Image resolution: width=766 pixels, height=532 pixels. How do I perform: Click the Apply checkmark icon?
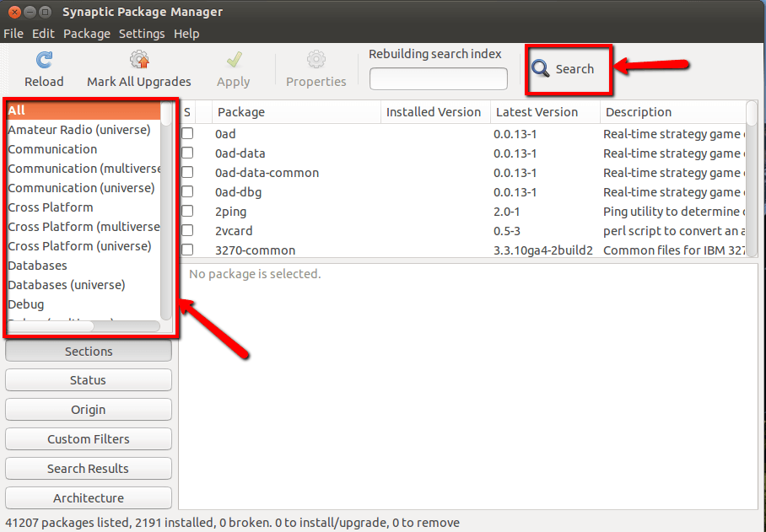[234, 60]
